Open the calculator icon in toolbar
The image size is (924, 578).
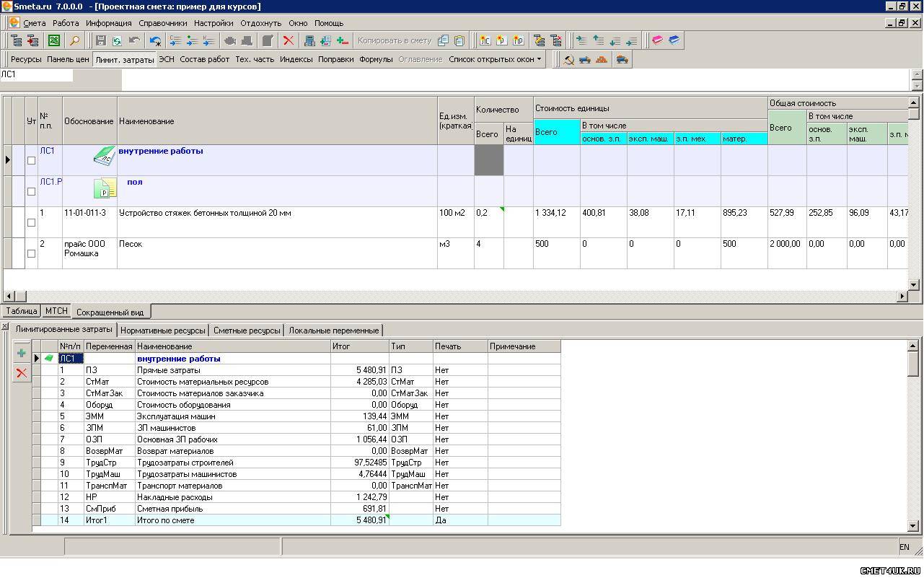pyautogui.click(x=309, y=41)
